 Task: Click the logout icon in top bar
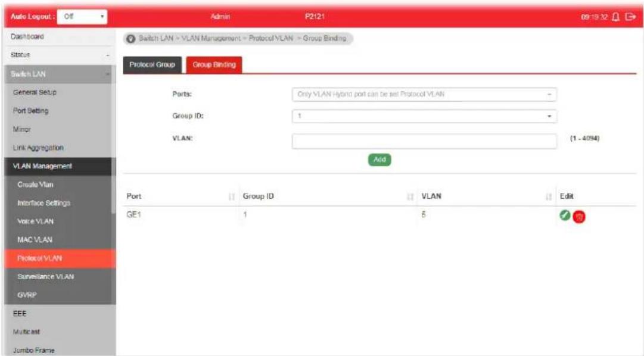(x=630, y=17)
